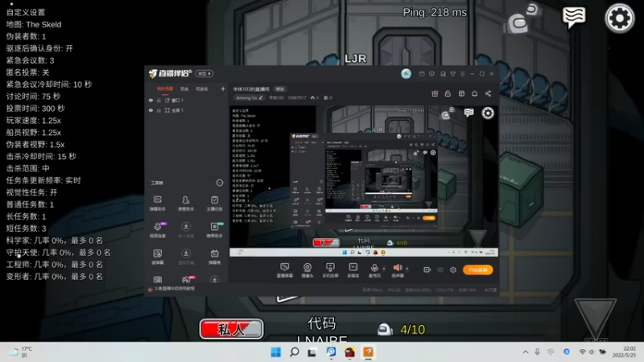Open the 弹幕助手 tool in the toolbox
644x362 pixels.
pos(157,203)
